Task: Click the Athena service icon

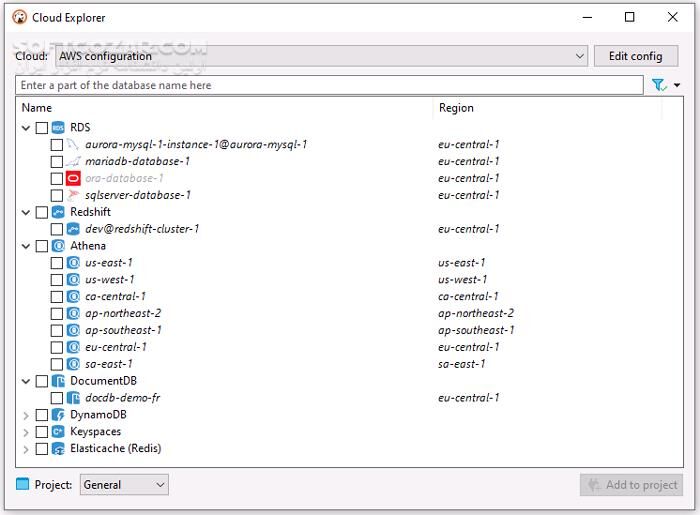Action: tap(58, 246)
